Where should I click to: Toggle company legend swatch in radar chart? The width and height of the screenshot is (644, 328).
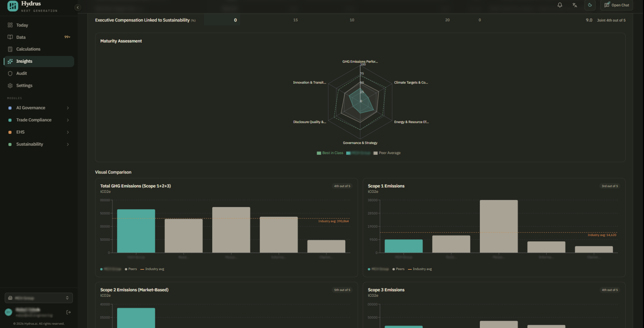click(x=348, y=153)
